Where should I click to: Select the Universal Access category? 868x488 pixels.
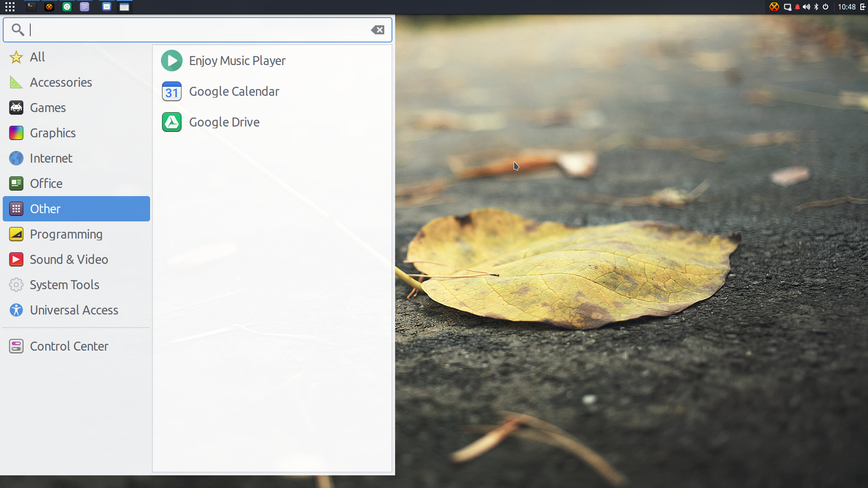[76, 310]
